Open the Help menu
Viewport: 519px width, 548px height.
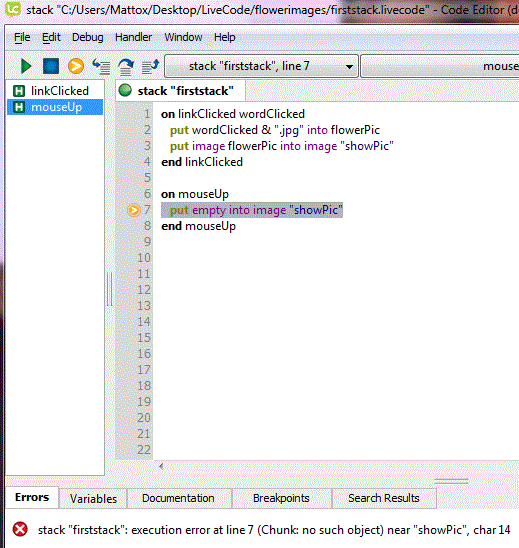tap(224, 37)
